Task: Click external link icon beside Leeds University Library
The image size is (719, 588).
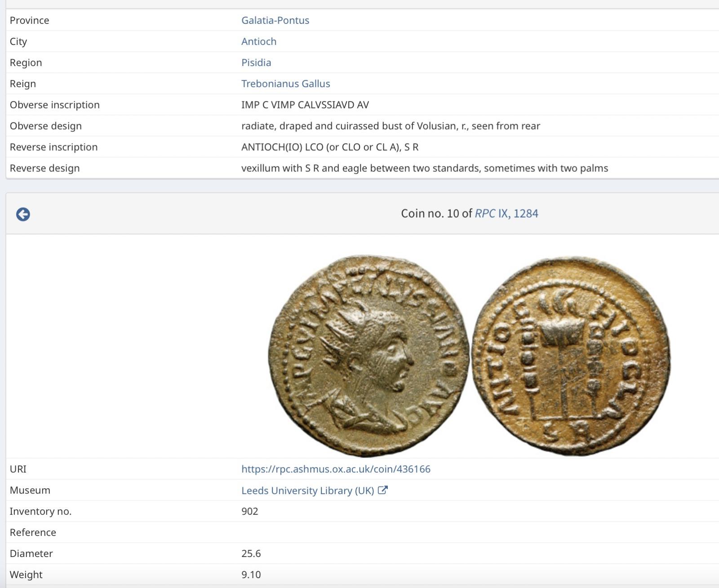Action: pos(382,490)
